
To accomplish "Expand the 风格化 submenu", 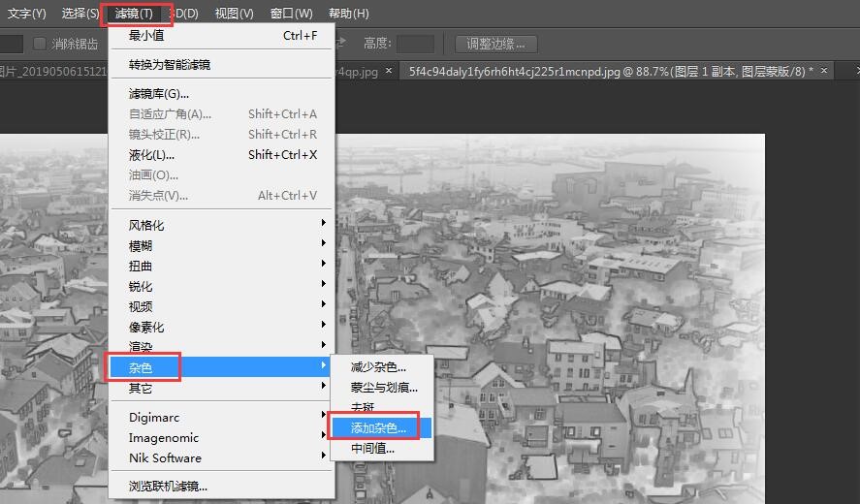I will coord(222,225).
